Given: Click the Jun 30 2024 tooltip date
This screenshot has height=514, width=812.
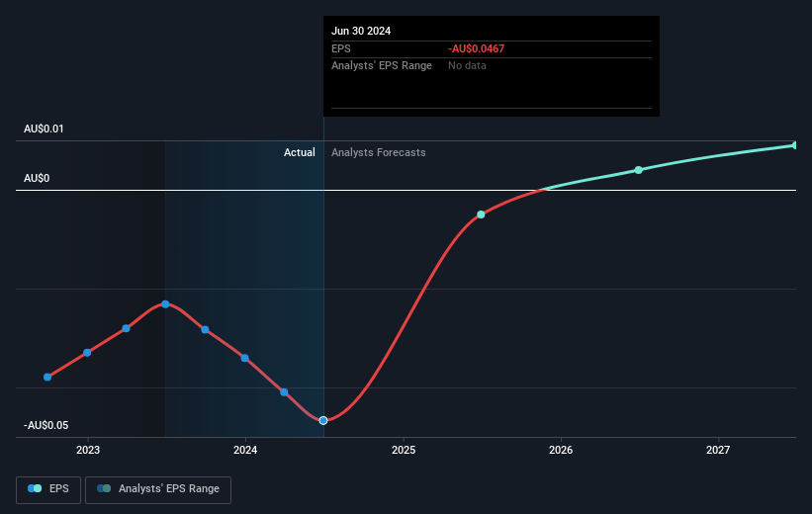Looking at the screenshot, I should [x=361, y=31].
